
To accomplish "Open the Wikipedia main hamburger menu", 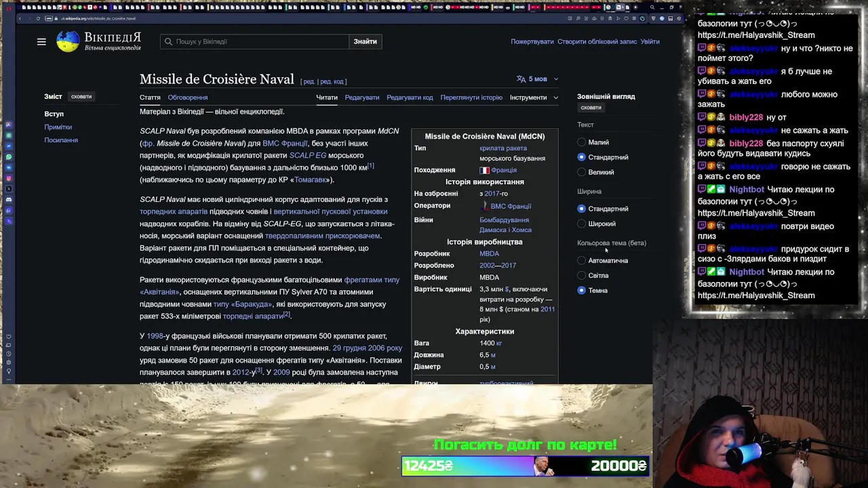I will coord(41,42).
